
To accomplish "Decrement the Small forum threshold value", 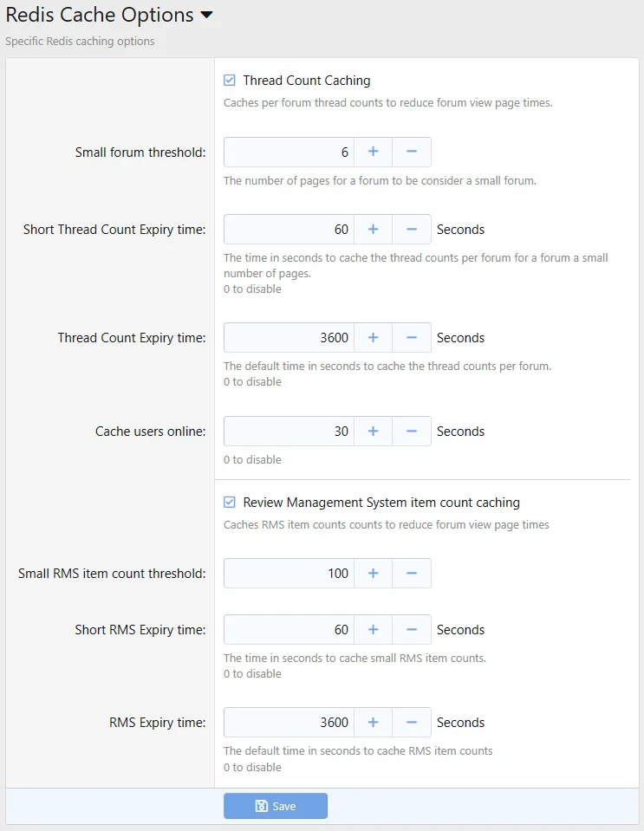I will [412, 152].
